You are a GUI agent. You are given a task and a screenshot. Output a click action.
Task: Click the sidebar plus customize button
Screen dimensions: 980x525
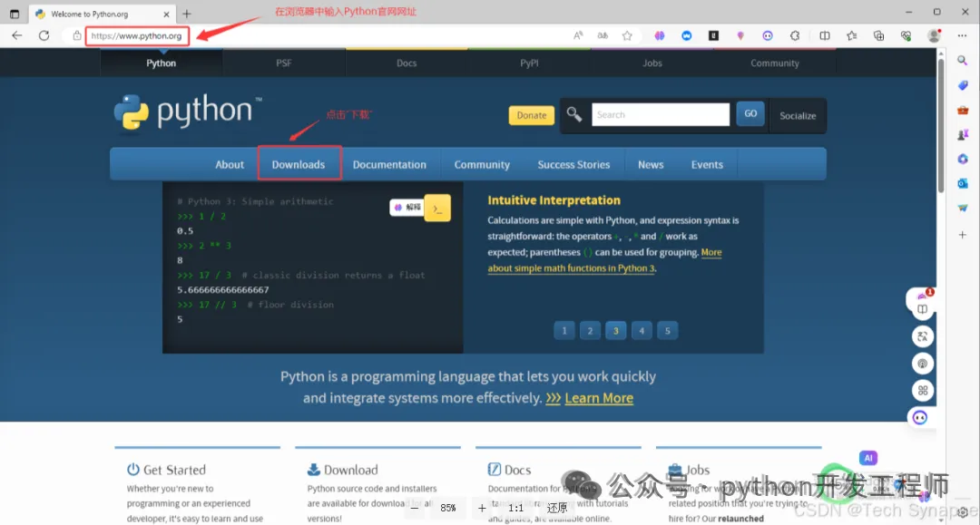coord(963,235)
